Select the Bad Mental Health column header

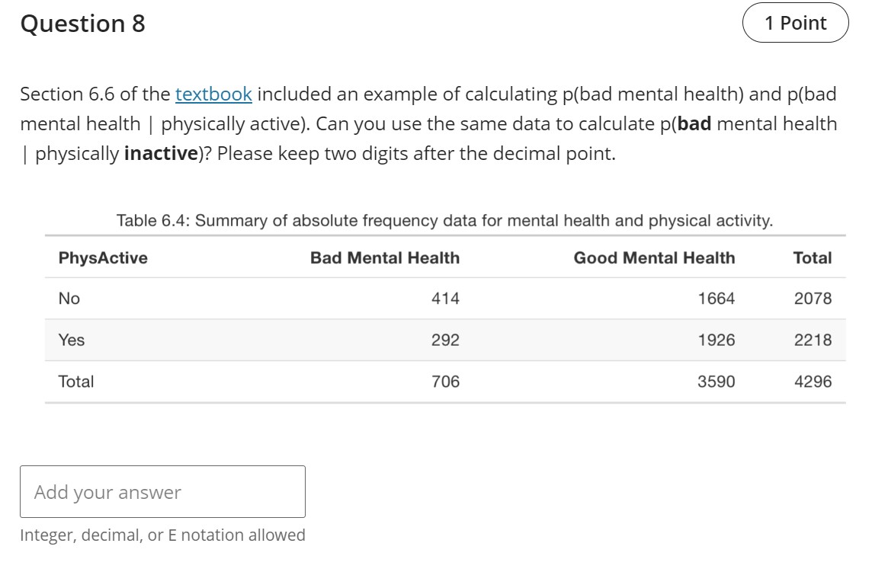(x=385, y=258)
